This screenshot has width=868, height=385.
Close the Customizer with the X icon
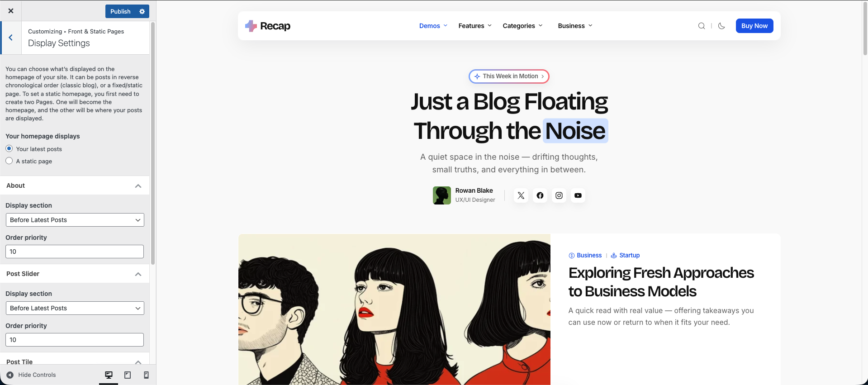[11, 11]
